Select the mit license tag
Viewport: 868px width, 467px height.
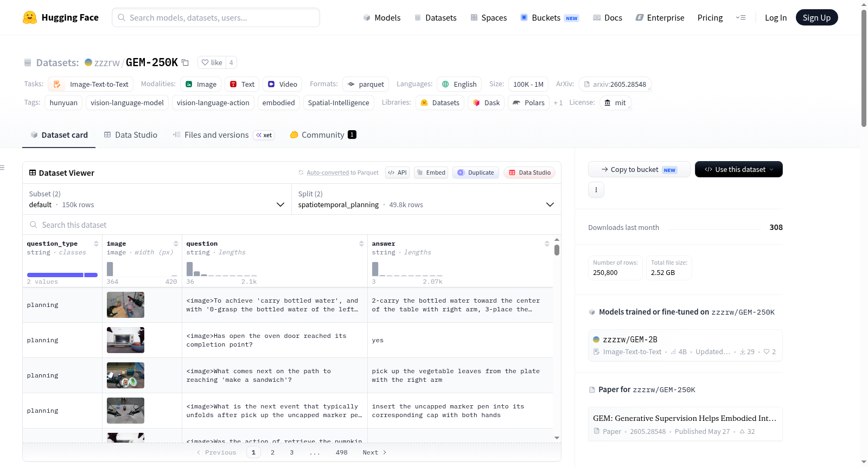point(615,103)
